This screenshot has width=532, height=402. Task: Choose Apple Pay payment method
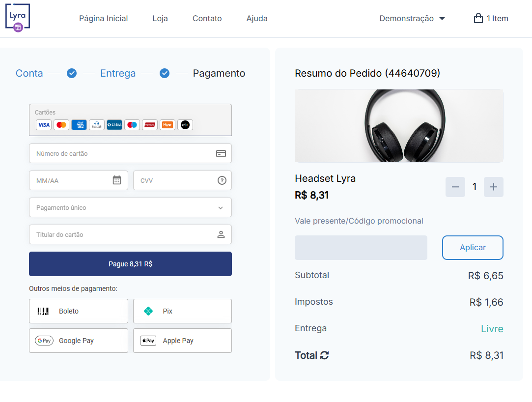(183, 341)
